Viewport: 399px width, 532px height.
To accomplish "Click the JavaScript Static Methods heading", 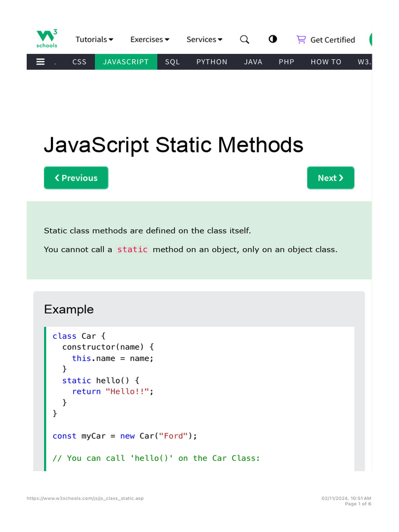I will (174, 145).
